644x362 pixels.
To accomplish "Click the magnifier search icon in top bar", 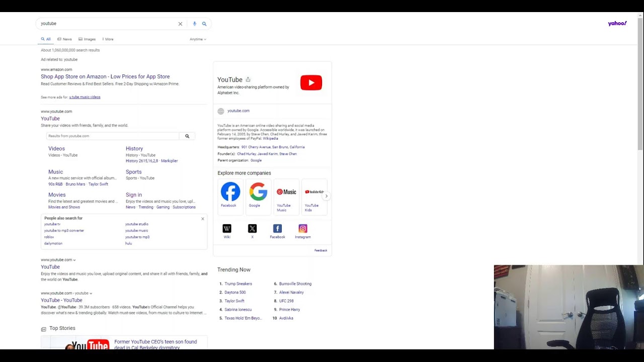I will [204, 24].
